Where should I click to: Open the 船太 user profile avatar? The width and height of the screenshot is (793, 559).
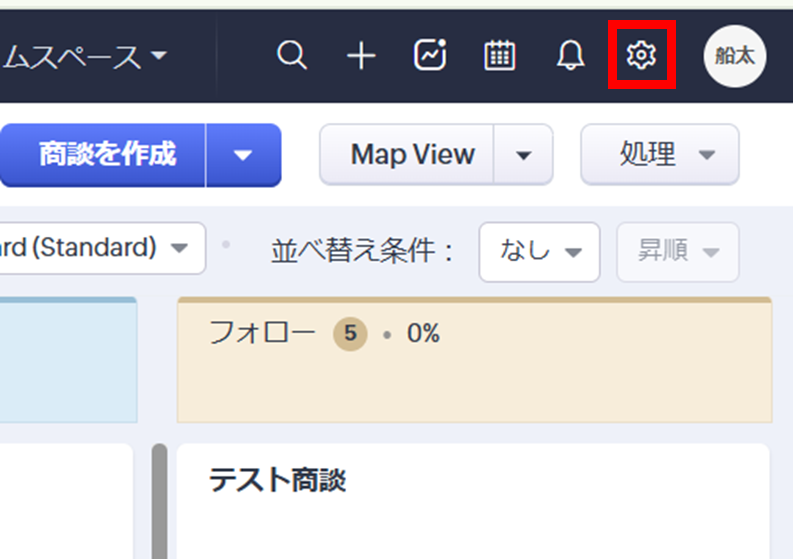click(735, 56)
